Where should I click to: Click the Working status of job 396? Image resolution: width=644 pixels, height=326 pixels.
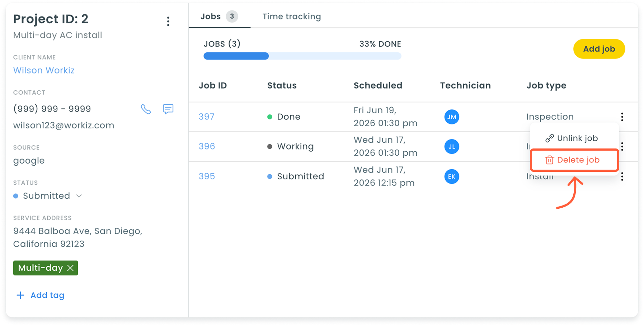click(x=291, y=146)
